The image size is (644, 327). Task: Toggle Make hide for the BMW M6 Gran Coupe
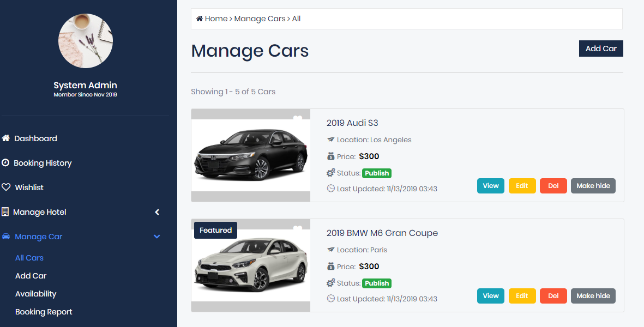(x=593, y=296)
